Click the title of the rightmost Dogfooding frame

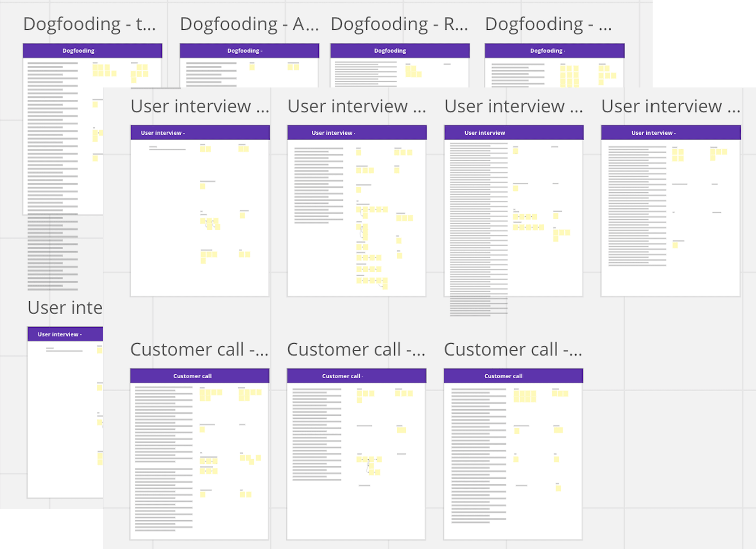pyautogui.click(x=548, y=24)
